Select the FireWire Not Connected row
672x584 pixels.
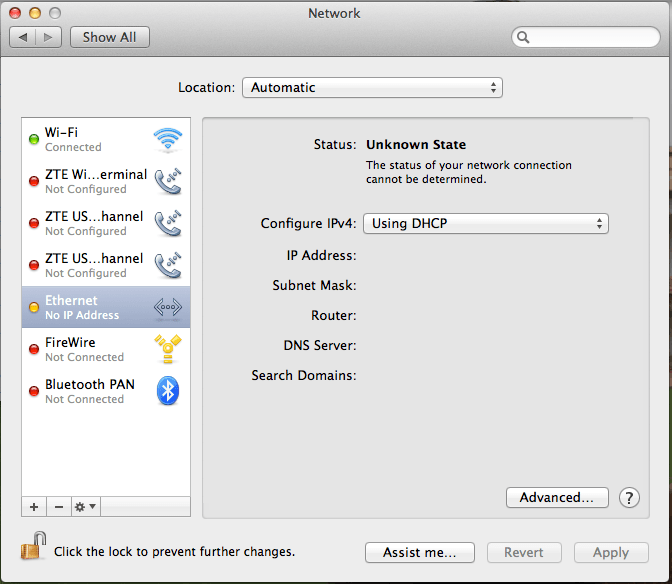pos(106,349)
